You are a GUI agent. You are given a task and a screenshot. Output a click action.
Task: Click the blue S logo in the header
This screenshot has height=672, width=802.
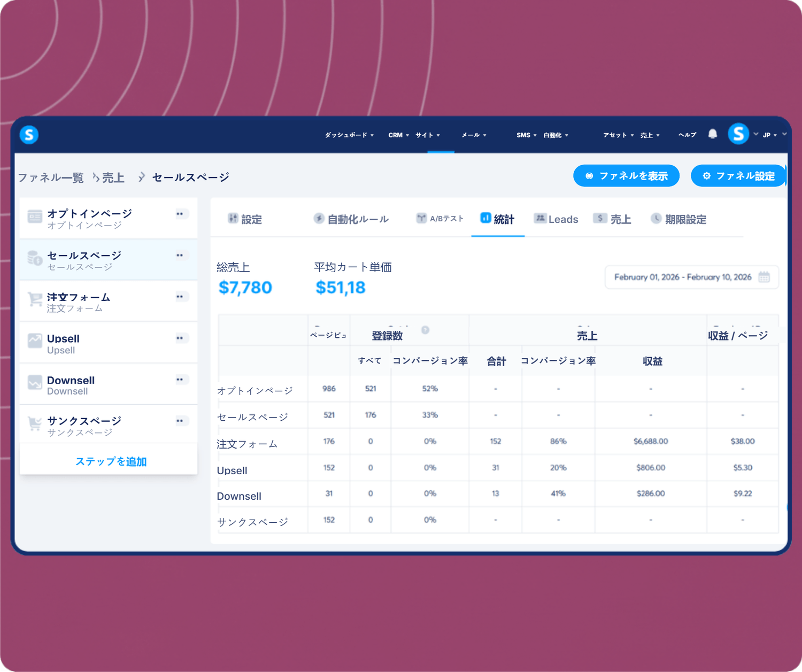coord(29,135)
